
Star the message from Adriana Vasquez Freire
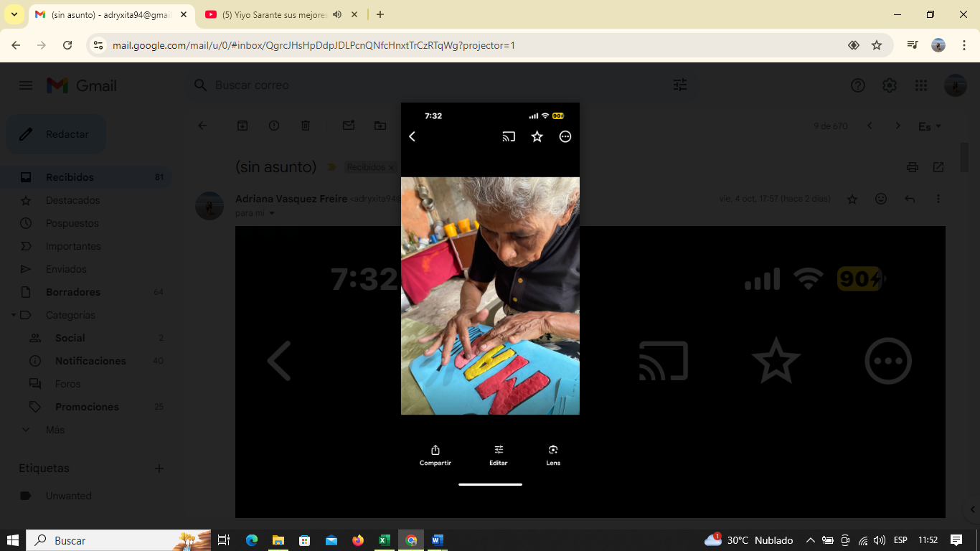click(852, 199)
